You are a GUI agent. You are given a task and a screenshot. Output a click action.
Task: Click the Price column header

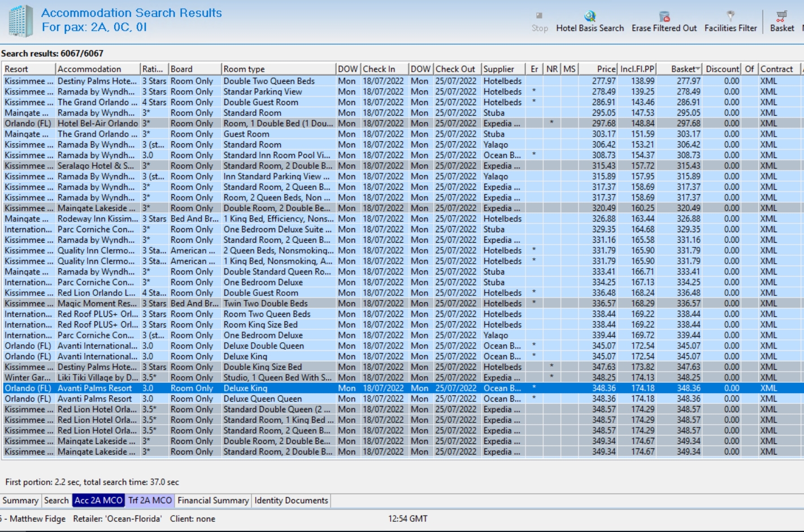[x=598, y=69]
